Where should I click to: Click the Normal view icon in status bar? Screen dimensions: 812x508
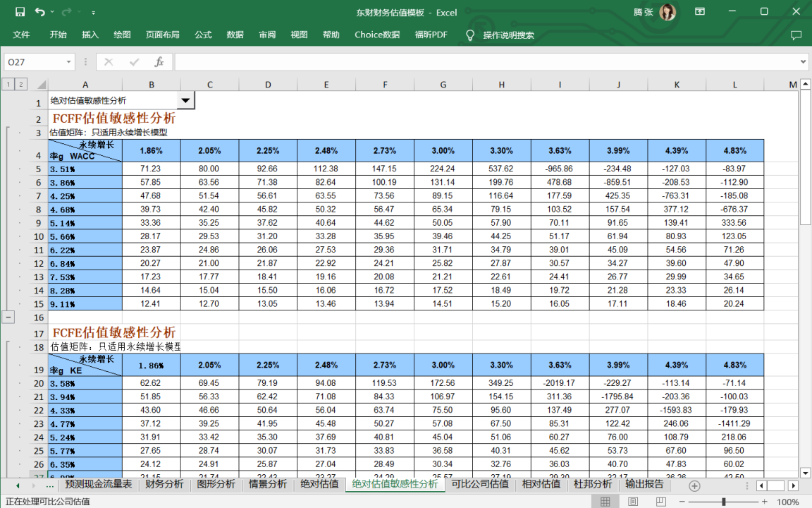(x=605, y=502)
